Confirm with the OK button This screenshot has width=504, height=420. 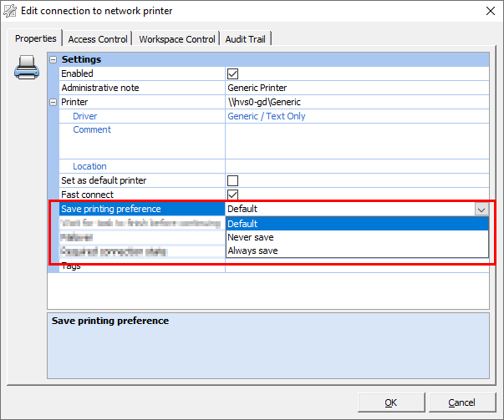pyautogui.click(x=391, y=402)
